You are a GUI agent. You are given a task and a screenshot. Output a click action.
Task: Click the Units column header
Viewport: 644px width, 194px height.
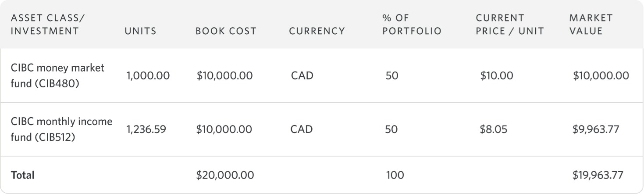(140, 31)
